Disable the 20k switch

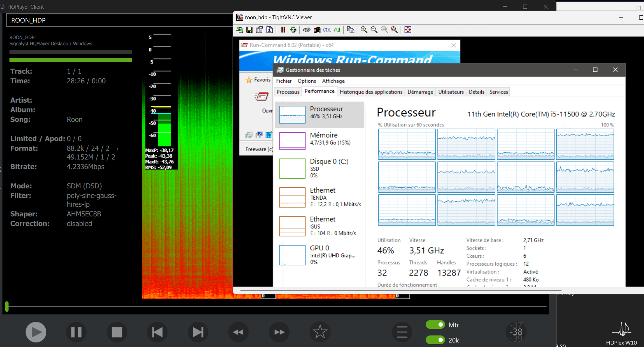click(x=435, y=340)
